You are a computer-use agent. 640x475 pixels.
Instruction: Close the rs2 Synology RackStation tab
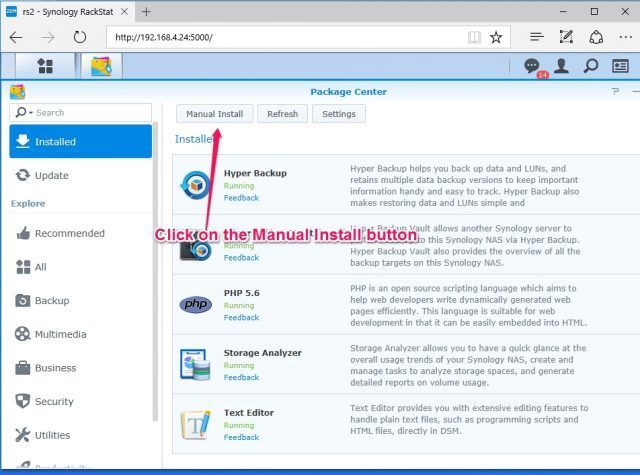[x=124, y=11]
